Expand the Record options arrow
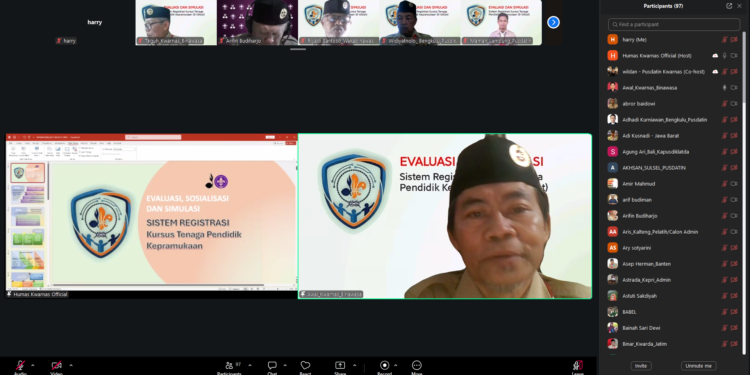 click(396, 365)
